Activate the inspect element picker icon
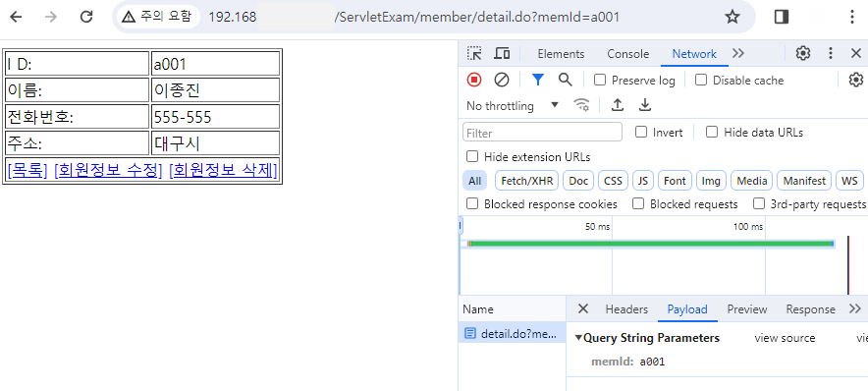This screenshot has width=868, height=391. click(x=474, y=54)
